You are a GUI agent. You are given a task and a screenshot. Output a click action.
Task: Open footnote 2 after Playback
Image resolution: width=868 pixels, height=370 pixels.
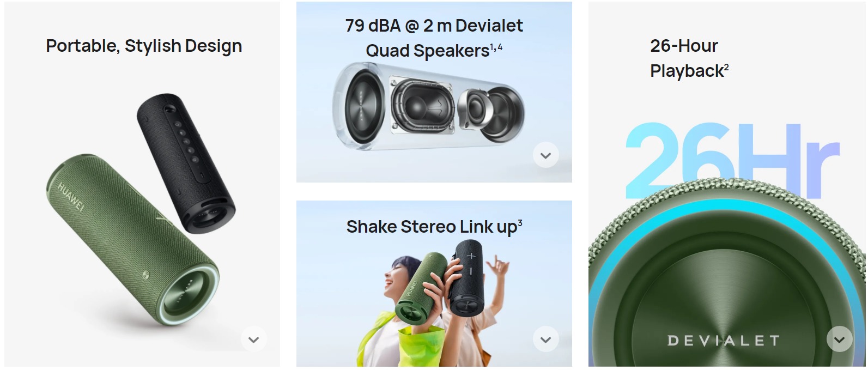coord(726,67)
